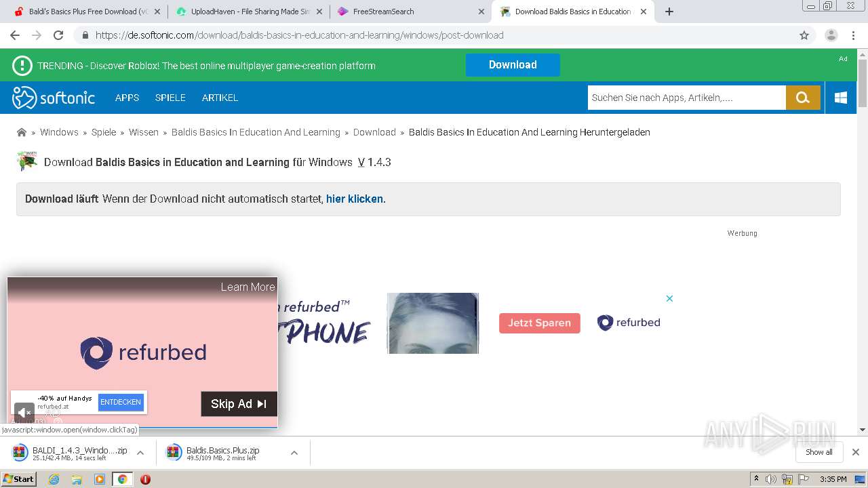Click Jetzt Sparen ad button
The width and height of the screenshot is (868, 488).
click(540, 323)
